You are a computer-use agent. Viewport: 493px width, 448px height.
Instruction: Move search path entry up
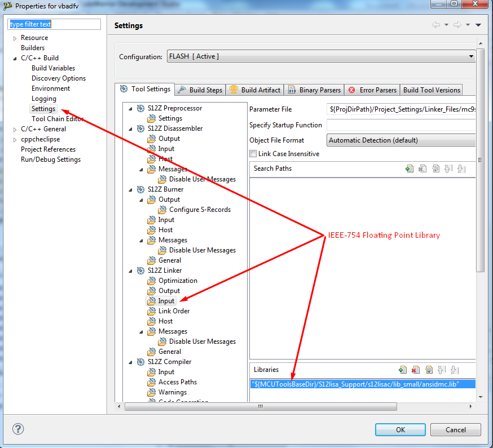point(448,168)
